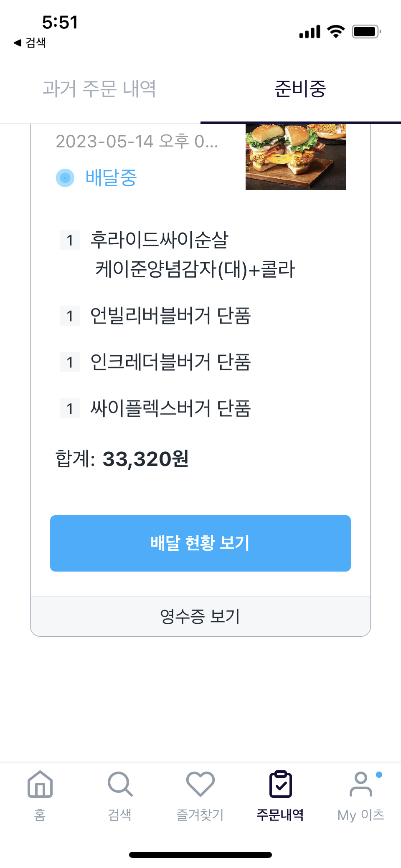401x868 pixels.
Task: Open the 검색 magnifier icon in bottom bar
Action: 120,784
